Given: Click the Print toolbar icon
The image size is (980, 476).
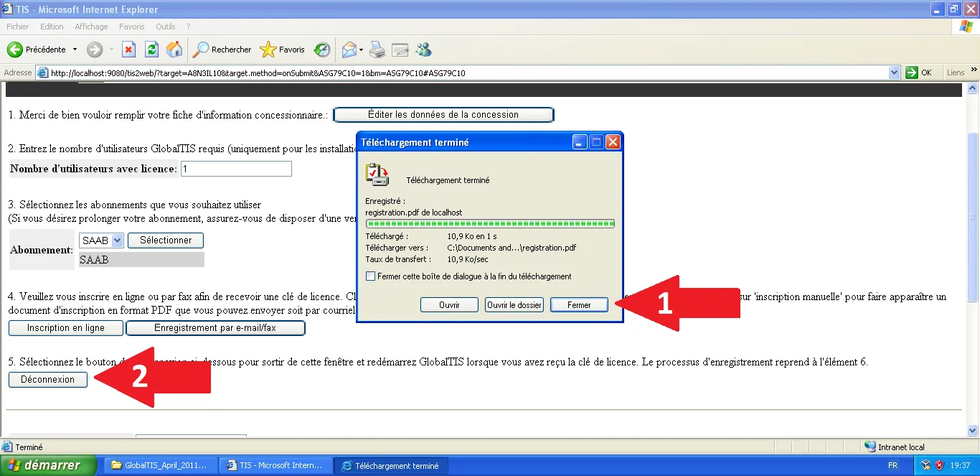Looking at the screenshot, I should (x=377, y=50).
